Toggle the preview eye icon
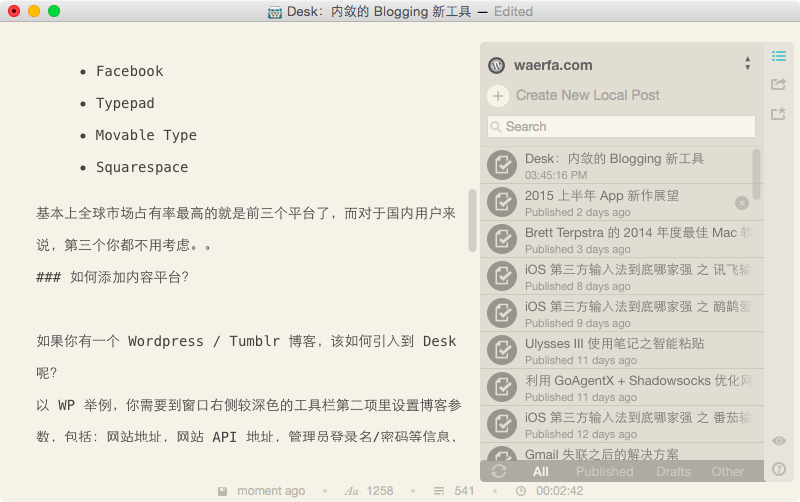This screenshot has width=800, height=502. coord(779,441)
